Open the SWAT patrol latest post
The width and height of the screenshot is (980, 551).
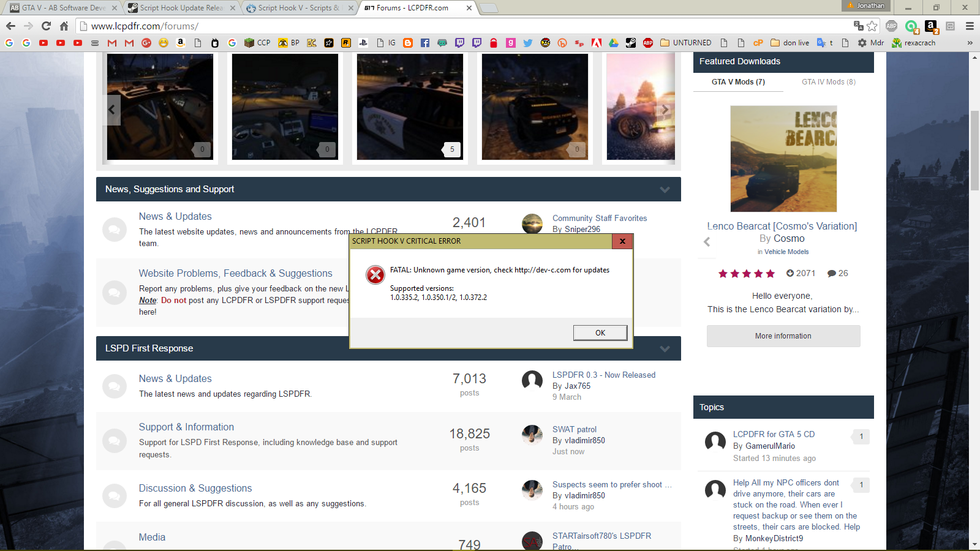575,429
